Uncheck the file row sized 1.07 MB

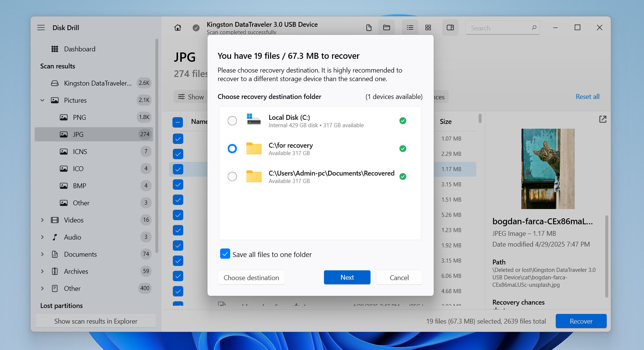click(x=178, y=139)
